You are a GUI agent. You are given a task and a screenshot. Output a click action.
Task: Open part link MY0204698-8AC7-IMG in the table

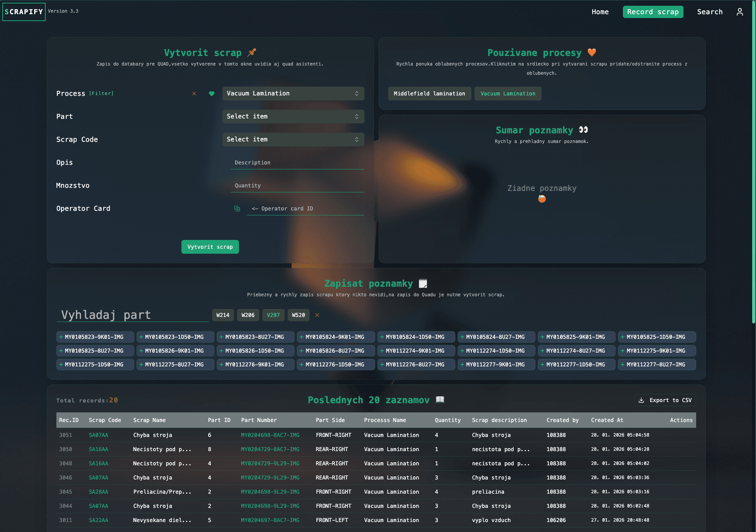click(270, 435)
